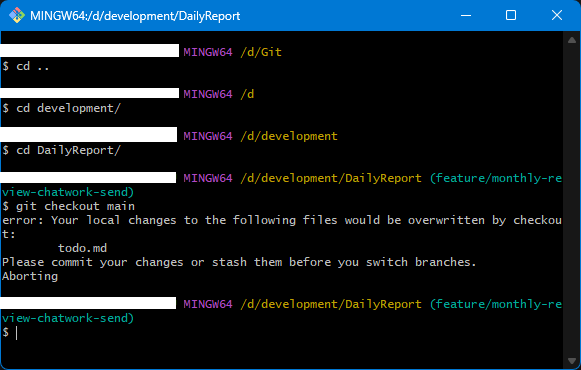Close the MINGW64 terminal window
581x370 pixels.
click(557, 16)
